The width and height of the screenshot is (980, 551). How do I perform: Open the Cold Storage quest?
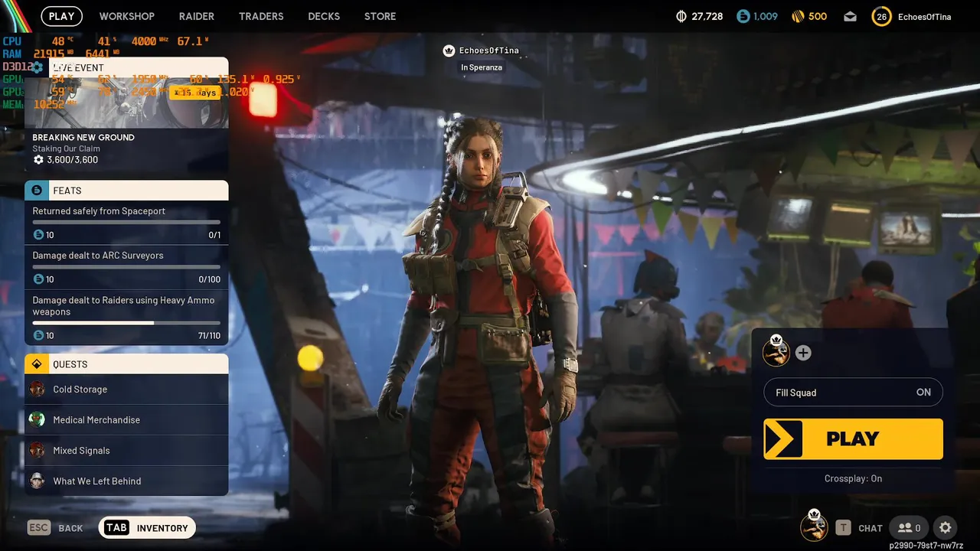tap(126, 390)
